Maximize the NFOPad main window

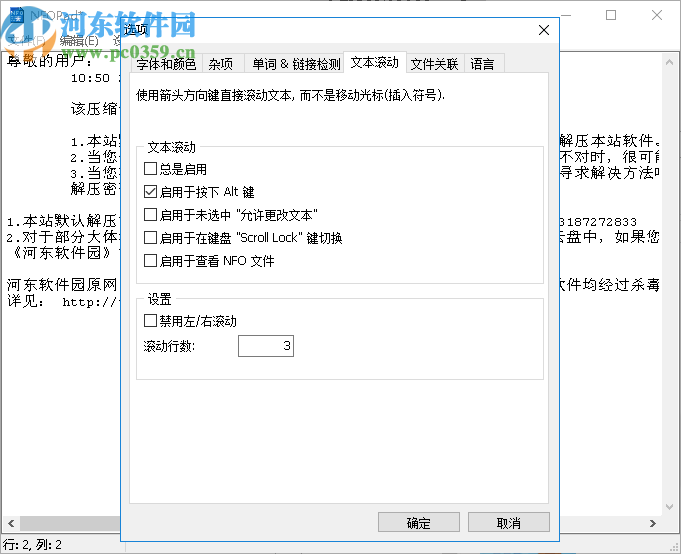pyautogui.click(x=611, y=15)
